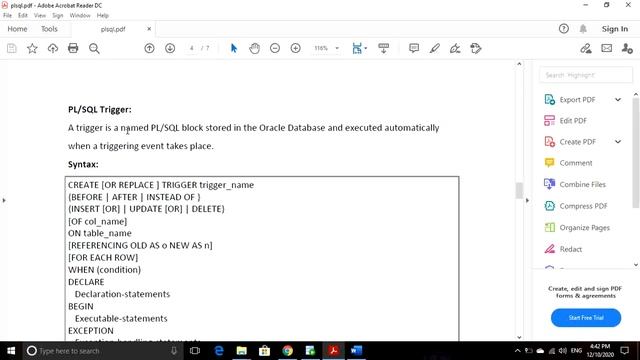Share with others person icon
This screenshot has height=360, width=640.
[627, 49]
